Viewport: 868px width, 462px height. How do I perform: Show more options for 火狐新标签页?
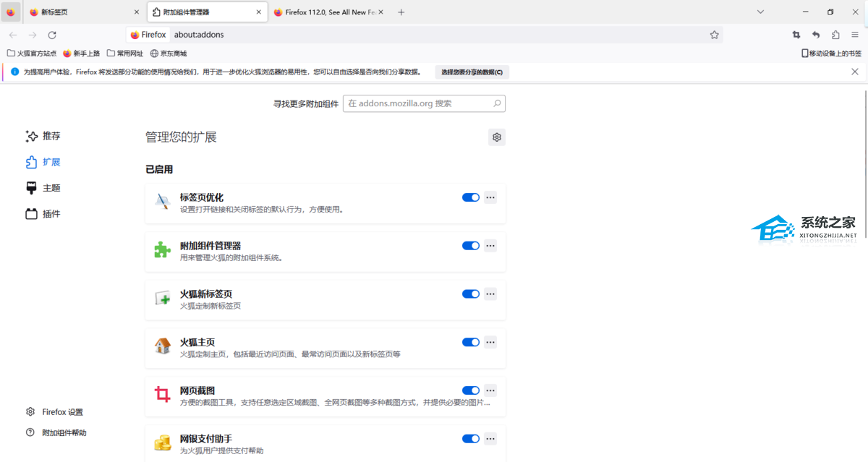pyautogui.click(x=490, y=294)
